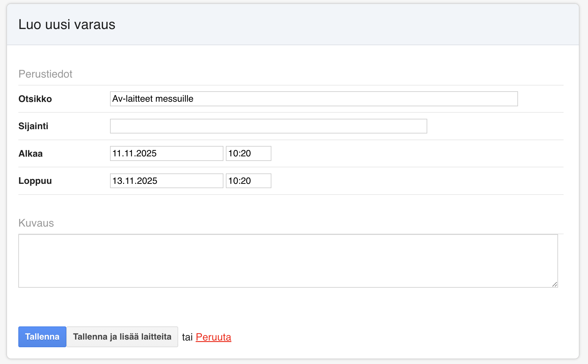This screenshot has height=364, width=588.
Task: Cancel with the Peruuta link
Action: [x=213, y=337]
